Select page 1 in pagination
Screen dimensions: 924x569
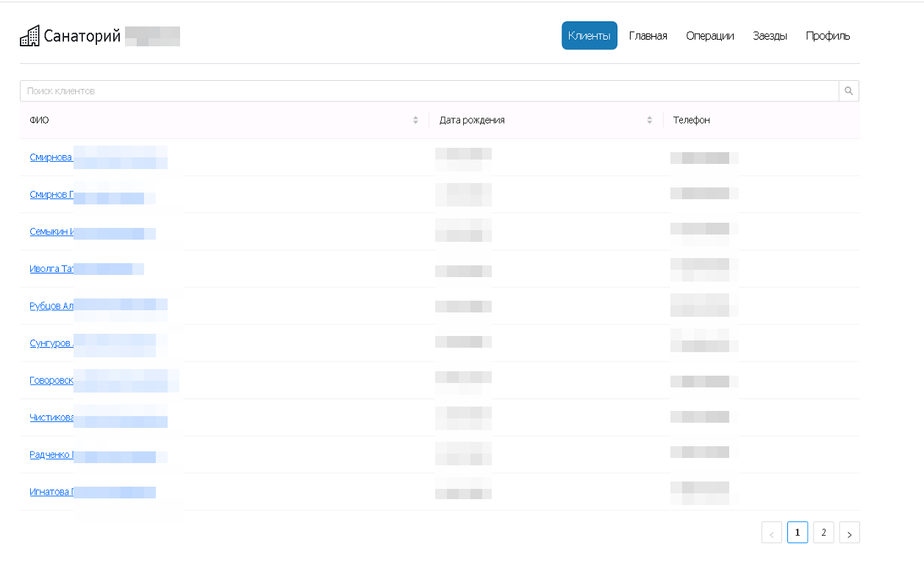point(798,532)
